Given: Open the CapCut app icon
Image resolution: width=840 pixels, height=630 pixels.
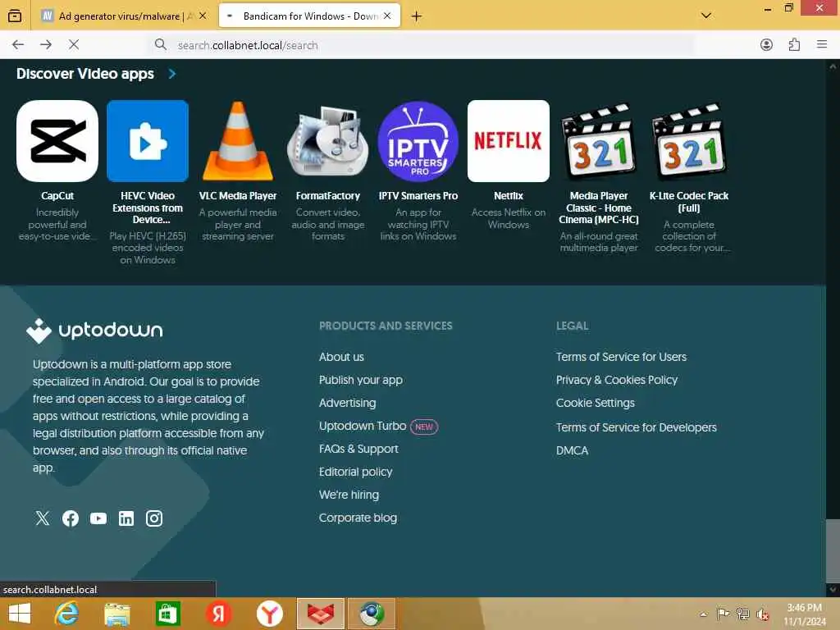Looking at the screenshot, I should [57, 141].
